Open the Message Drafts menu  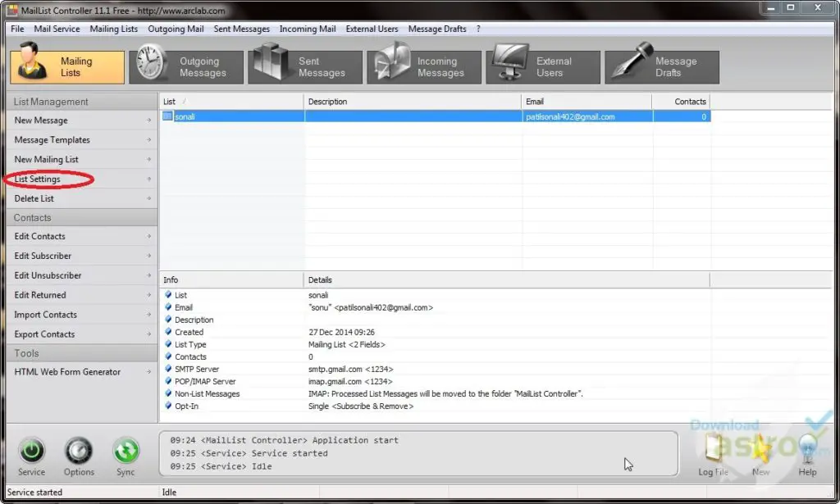[437, 29]
